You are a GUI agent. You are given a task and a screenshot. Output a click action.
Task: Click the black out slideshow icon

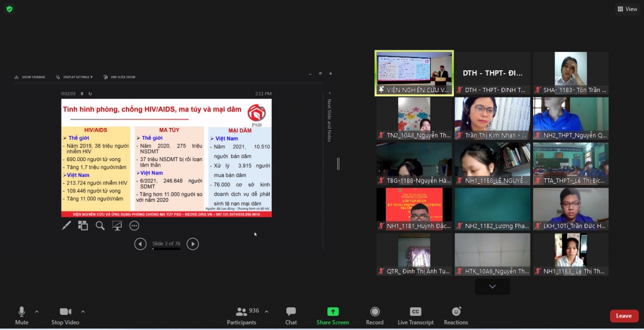tap(117, 225)
